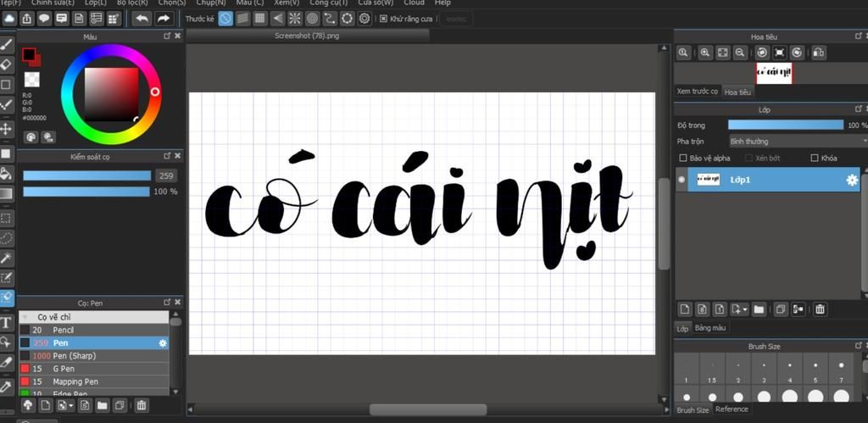Open the Chỉnh sửa(E) menu
The width and height of the screenshot is (868, 423).
click(53, 3)
